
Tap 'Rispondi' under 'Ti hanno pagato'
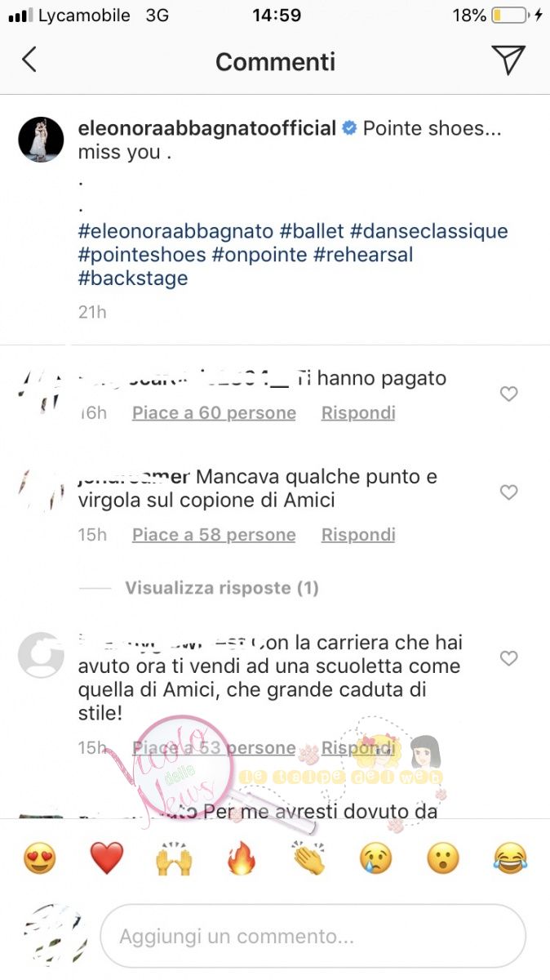click(x=358, y=413)
